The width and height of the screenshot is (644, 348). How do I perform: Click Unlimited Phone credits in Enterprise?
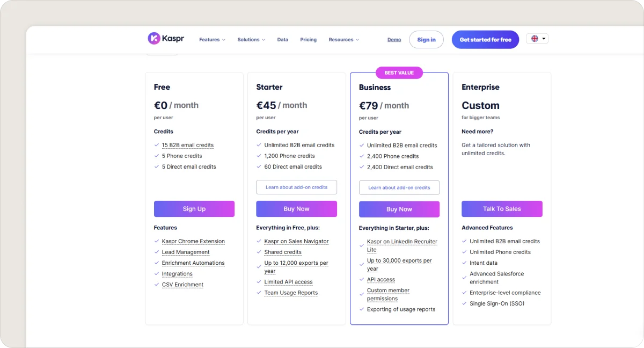coord(500,252)
